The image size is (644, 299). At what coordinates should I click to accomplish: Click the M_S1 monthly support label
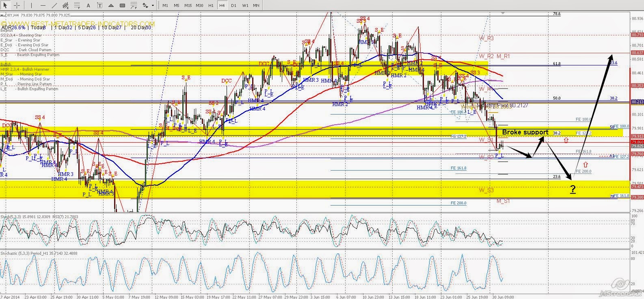click(x=503, y=201)
